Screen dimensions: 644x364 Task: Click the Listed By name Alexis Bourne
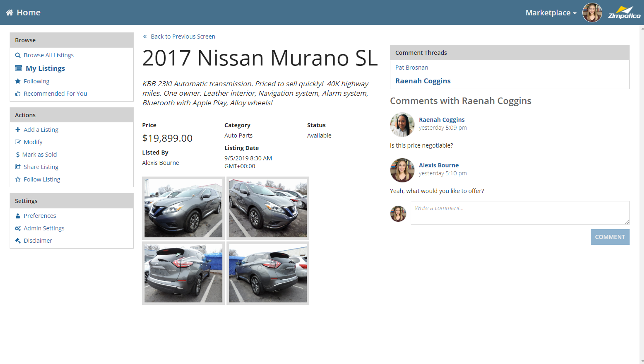(160, 163)
